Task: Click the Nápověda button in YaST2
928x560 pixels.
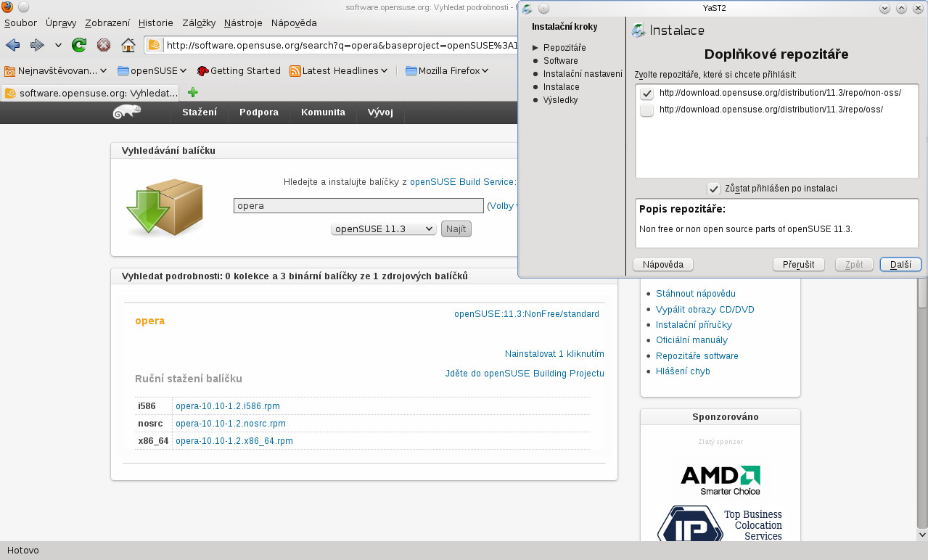Action: [x=663, y=265]
